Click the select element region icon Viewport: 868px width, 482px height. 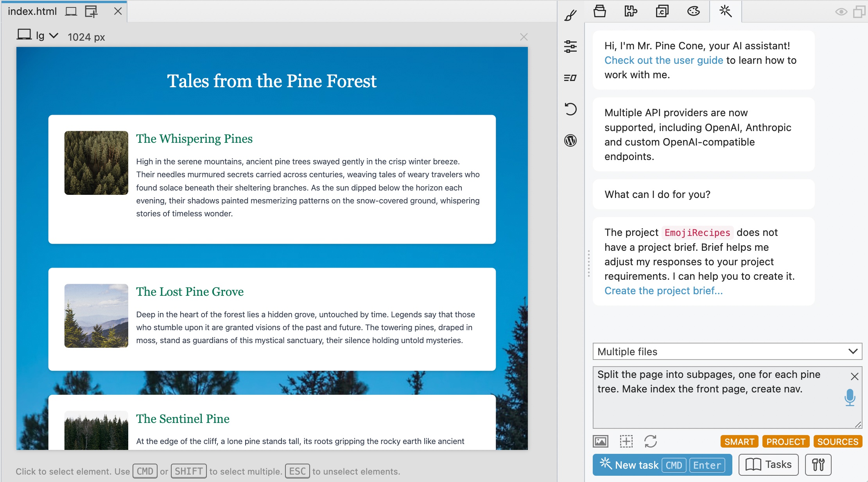point(626,441)
